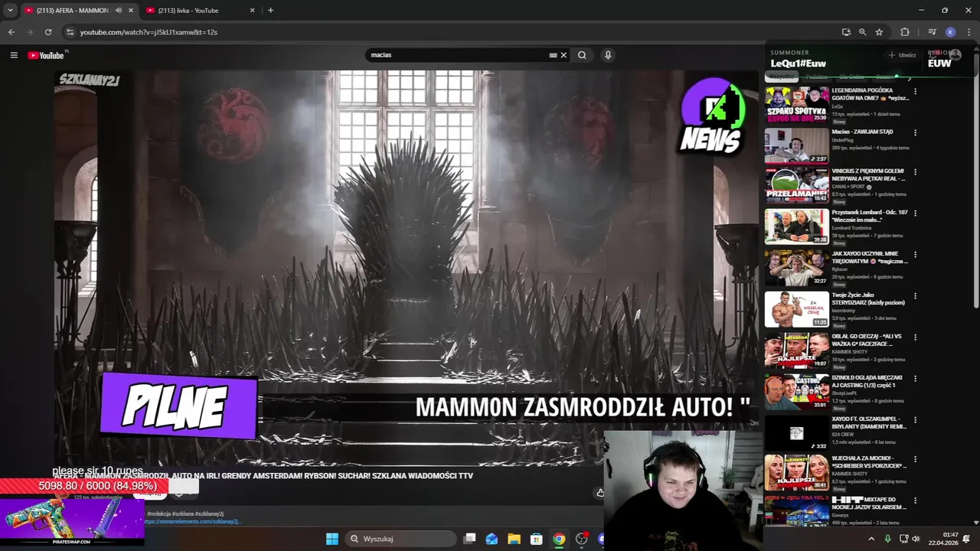The width and height of the screenshot is (980, 551).
Task: Select the 'Wszystkie' filter chip
Action: [782, 77]
